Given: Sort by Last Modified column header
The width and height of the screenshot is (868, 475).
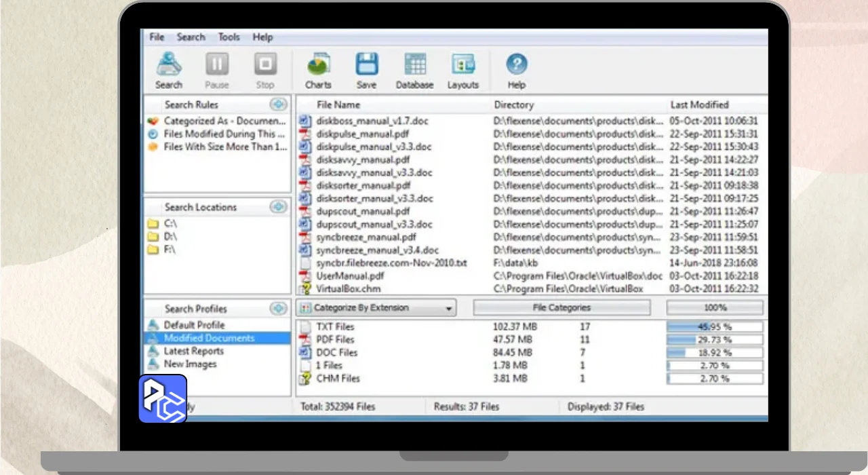Looking at the screenshot, I should tap(699, 104).
